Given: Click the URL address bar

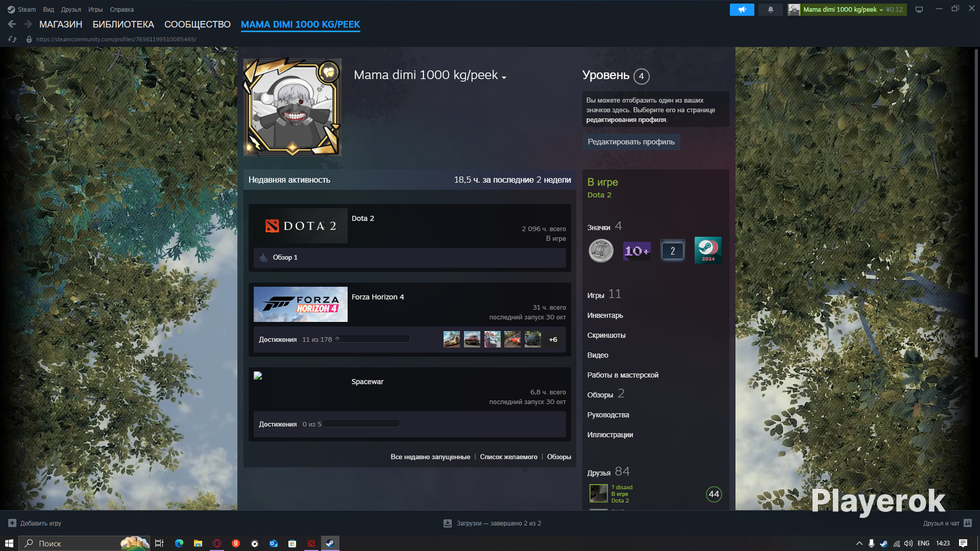Looking at the screenshot, I should pos(116,39).
